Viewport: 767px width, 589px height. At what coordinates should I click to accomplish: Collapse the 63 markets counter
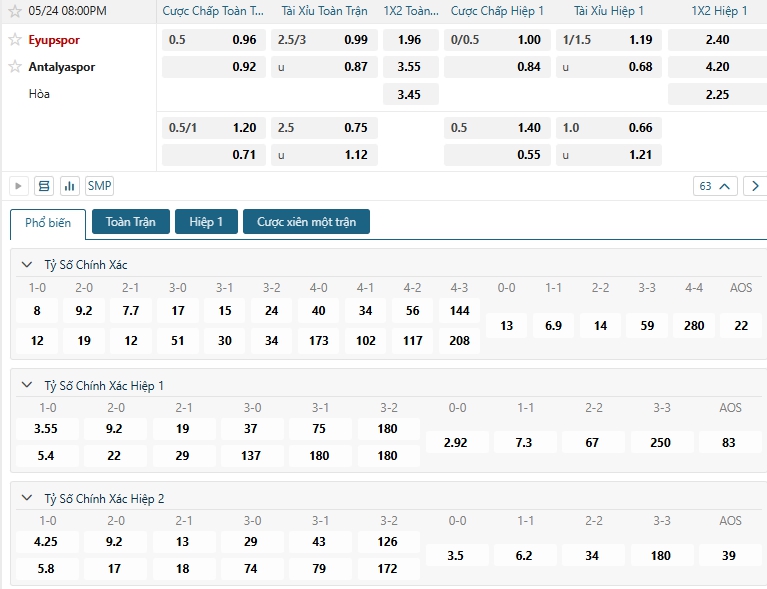tap(716, 186)
